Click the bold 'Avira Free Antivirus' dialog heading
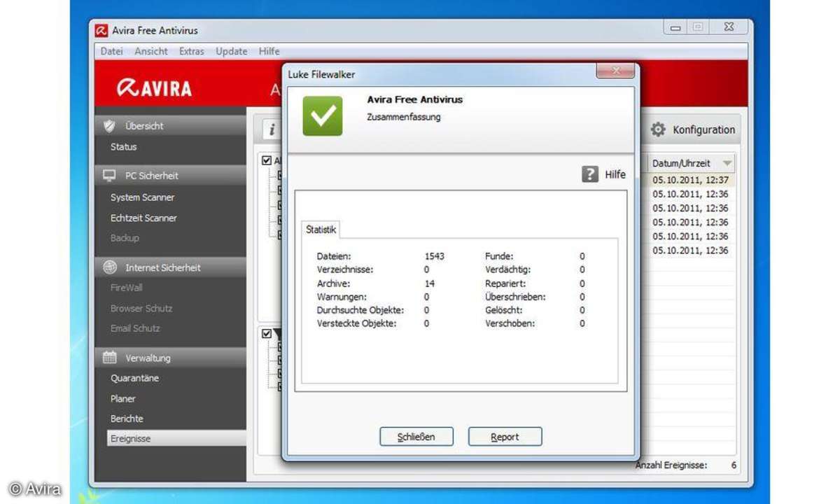The image size is (840, 504). click(415, 99)
